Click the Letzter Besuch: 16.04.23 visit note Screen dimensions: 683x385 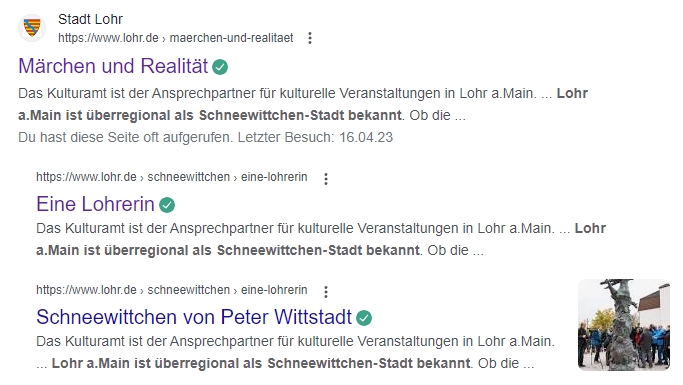point(315,137)
